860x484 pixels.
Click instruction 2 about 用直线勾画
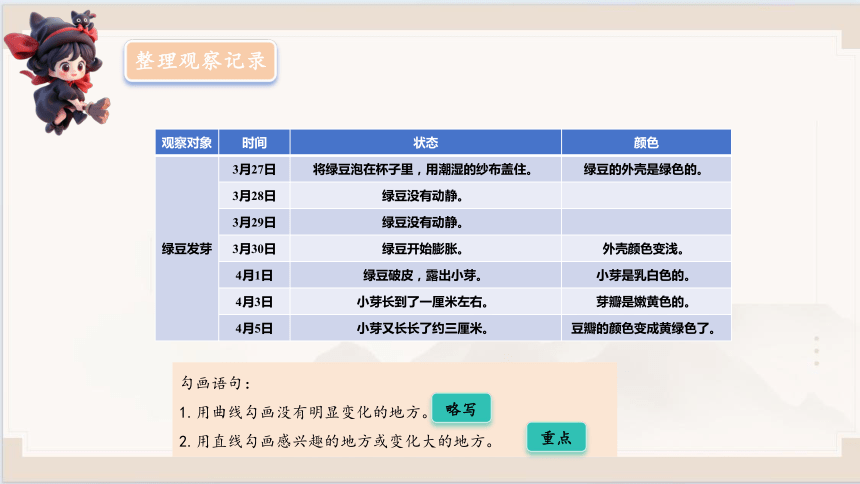337,441
